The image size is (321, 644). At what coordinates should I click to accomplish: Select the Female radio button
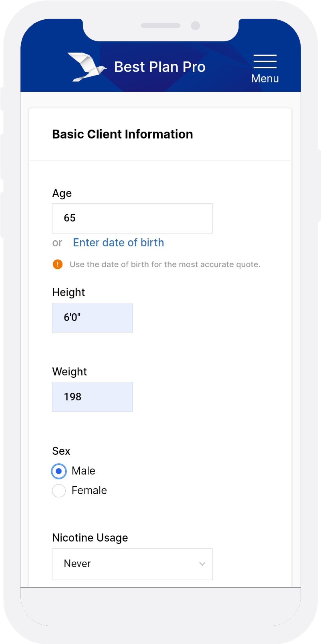pyautogui.click(x=59, y=491)
